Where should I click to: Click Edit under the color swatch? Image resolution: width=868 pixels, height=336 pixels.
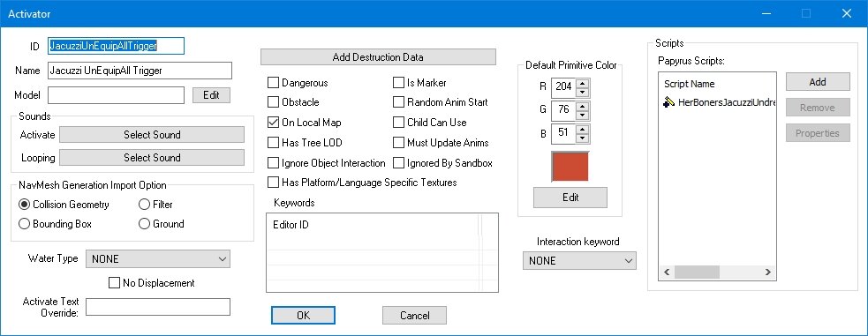pos(570,198)
